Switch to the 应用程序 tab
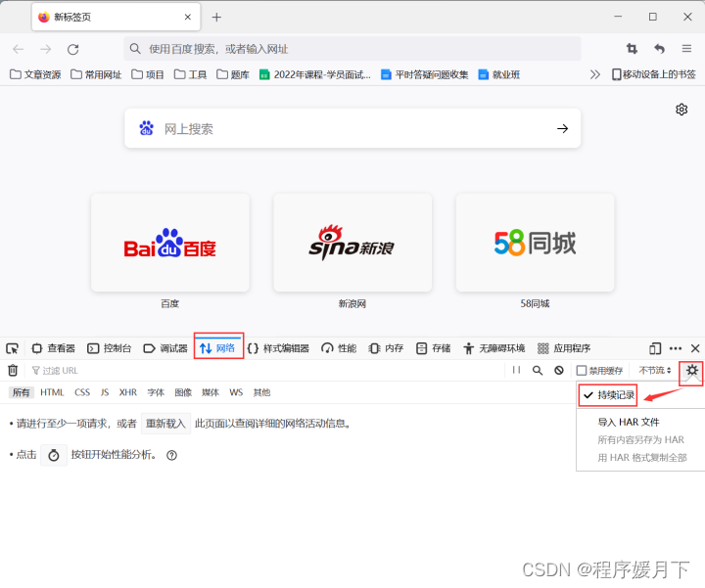Viewport: 705px width, 588px height. (563, 348)
